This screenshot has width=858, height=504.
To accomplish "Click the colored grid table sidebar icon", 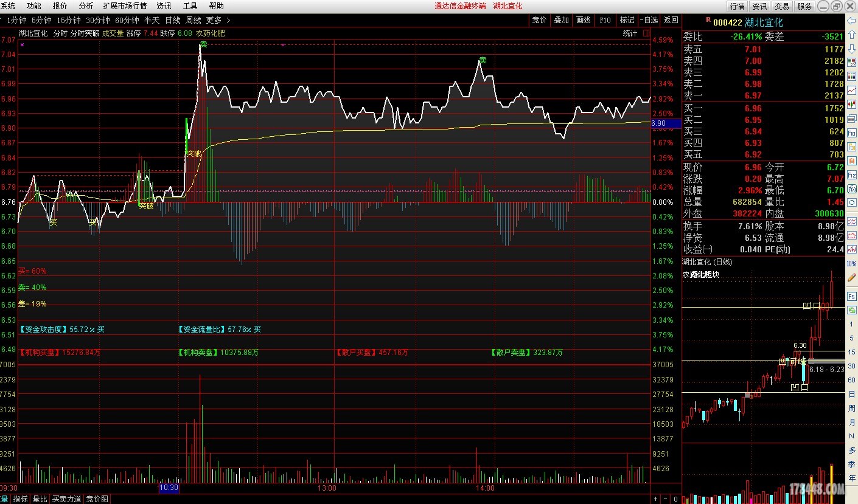I will pos(851,76).
